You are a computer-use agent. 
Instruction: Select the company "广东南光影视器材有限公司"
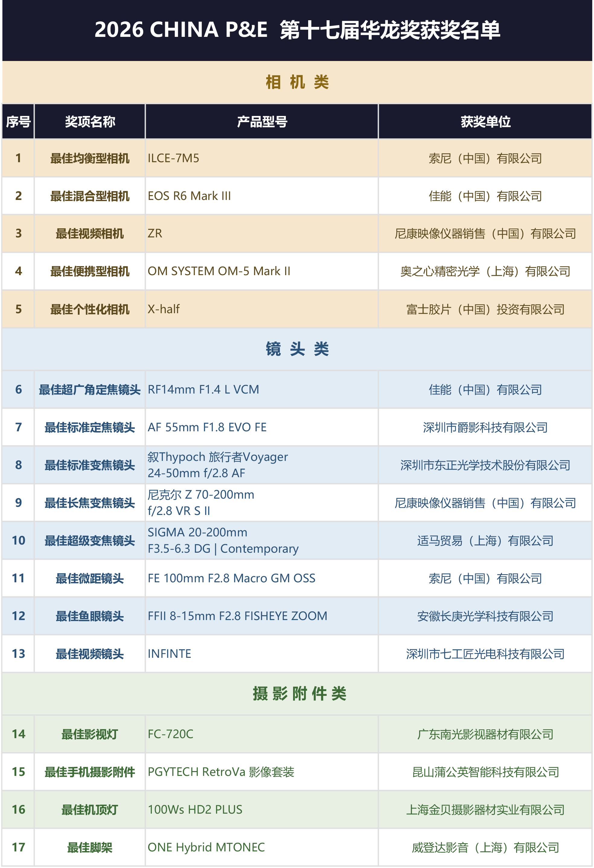tap(485, 735)
